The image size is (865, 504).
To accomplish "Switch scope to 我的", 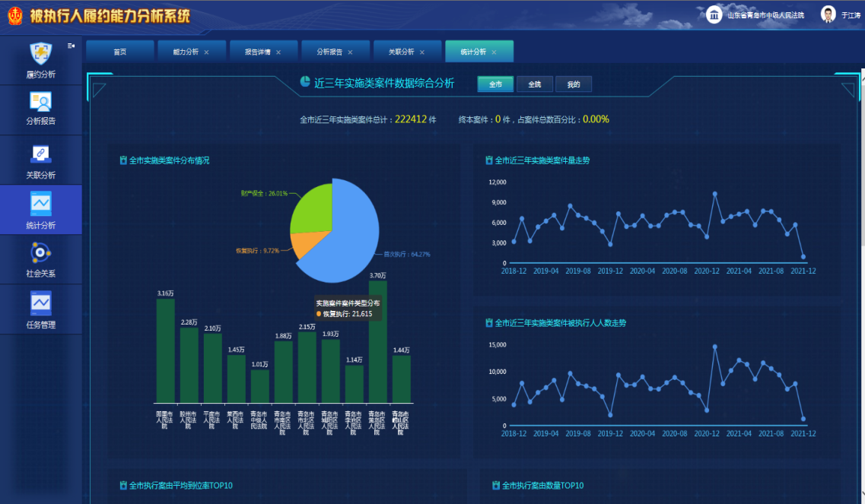I will [573, 84].
